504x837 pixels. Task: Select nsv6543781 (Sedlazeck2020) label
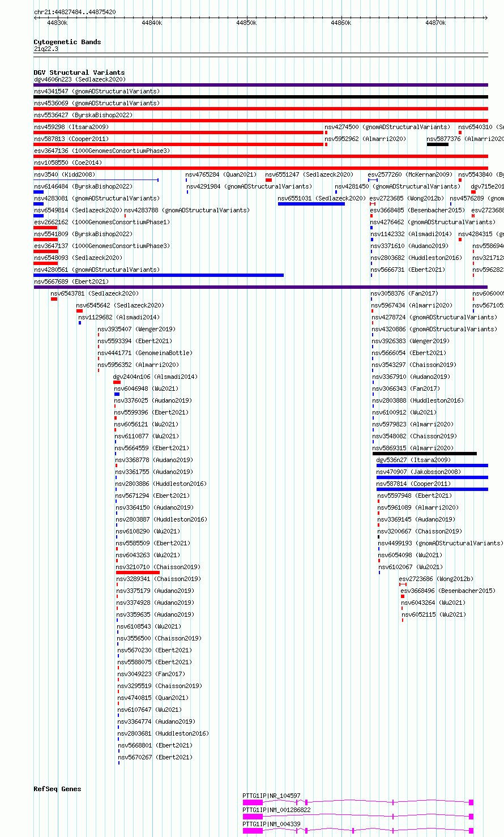point(95,293)
